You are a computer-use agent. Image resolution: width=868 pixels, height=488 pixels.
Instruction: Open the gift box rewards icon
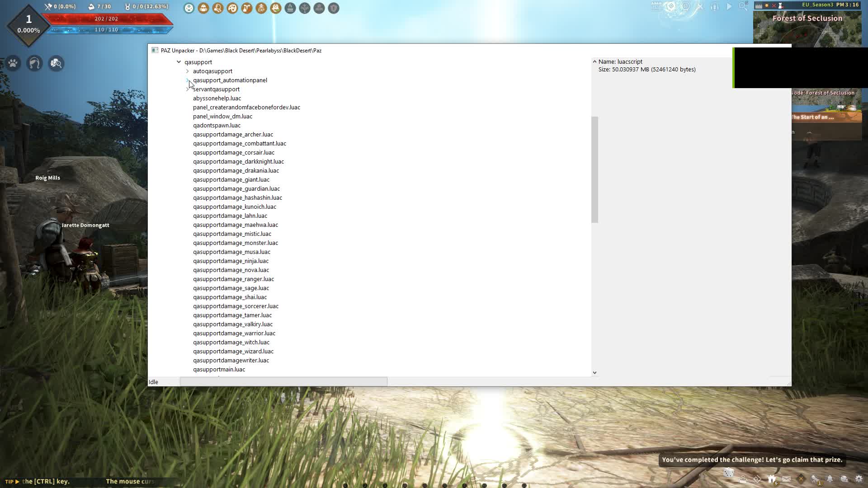point(772,479)
